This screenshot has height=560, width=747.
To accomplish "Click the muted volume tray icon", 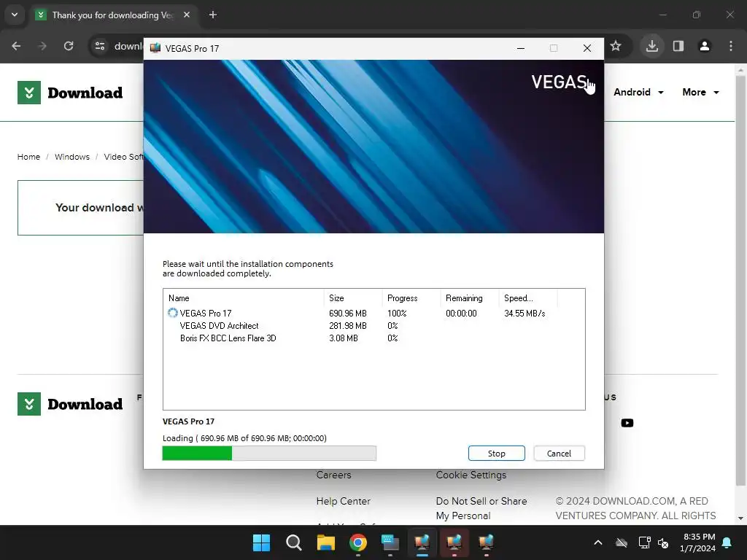I will [x=662, y=542].
